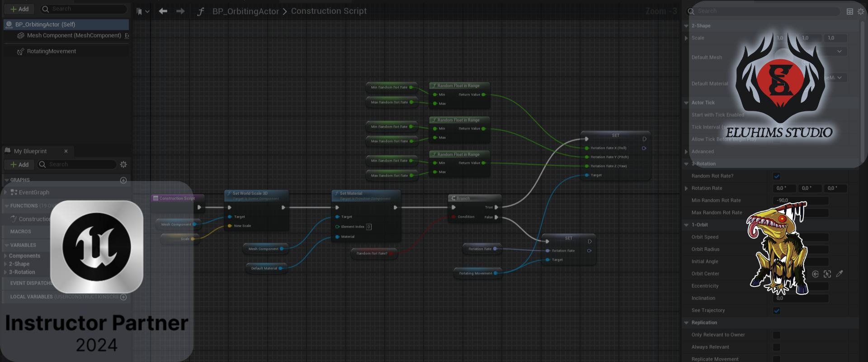
Task: Toggle the Random Rot Rate? checkbox
Action: (x=777, y=176)
